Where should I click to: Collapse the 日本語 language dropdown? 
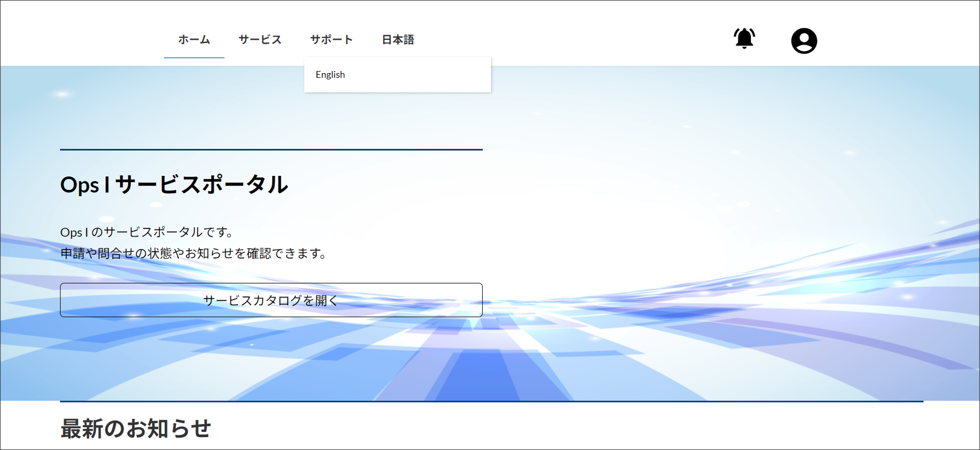pos(398,40)
